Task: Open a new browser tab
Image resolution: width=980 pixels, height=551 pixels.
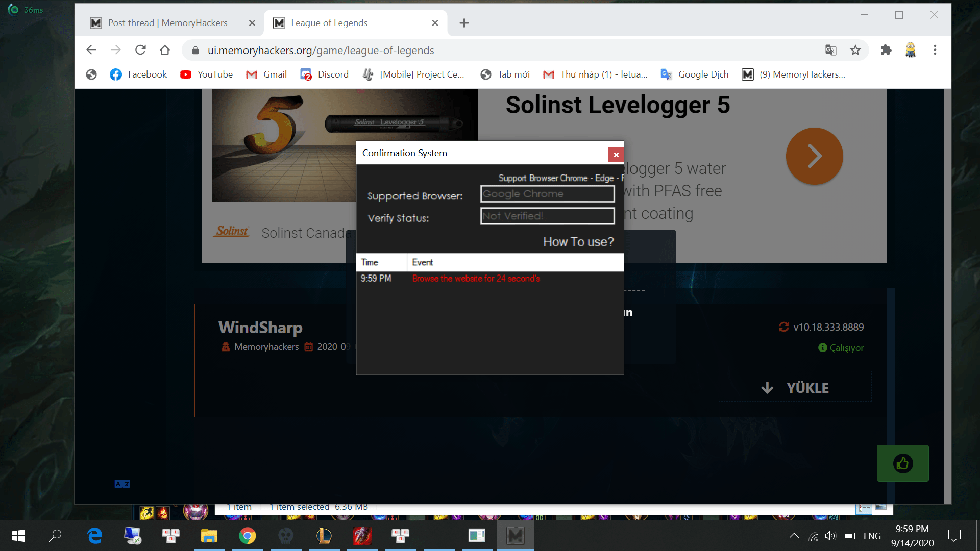Action: 464,23
